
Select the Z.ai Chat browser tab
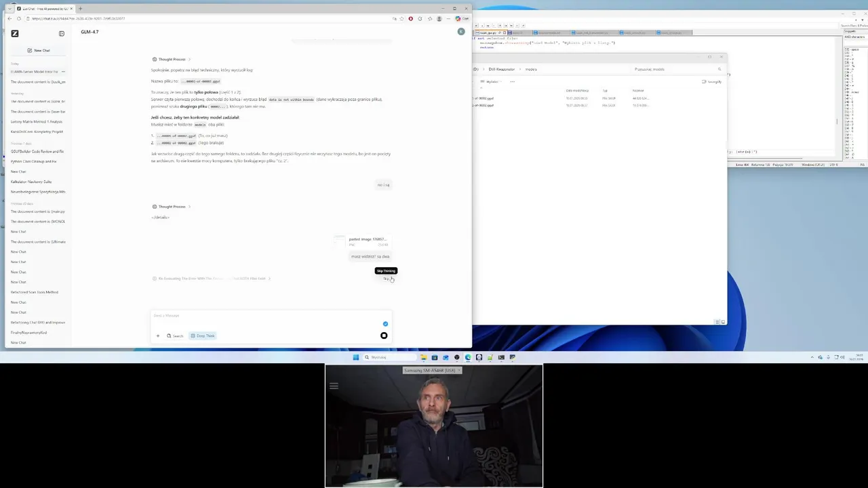pos(45,9)
